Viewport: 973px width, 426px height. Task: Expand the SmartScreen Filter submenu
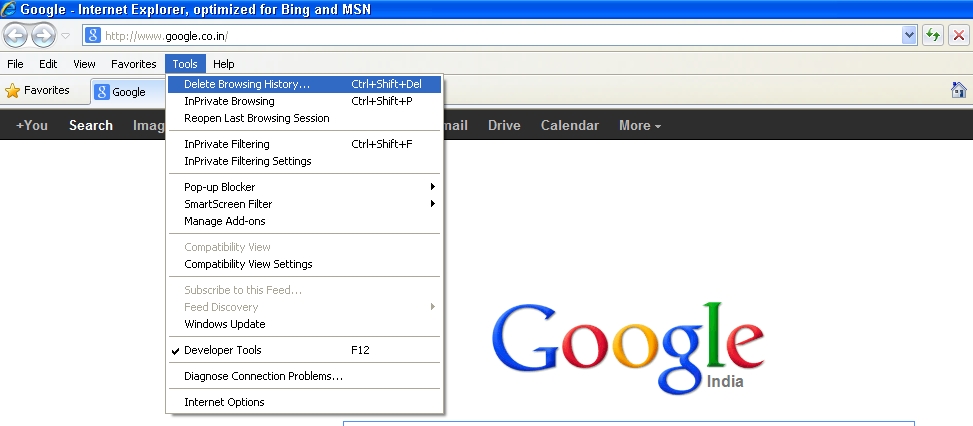coord(304,203)
